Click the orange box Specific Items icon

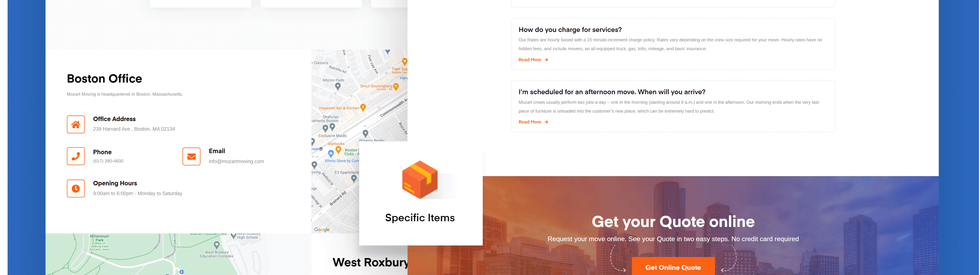[x=420, y=180]
